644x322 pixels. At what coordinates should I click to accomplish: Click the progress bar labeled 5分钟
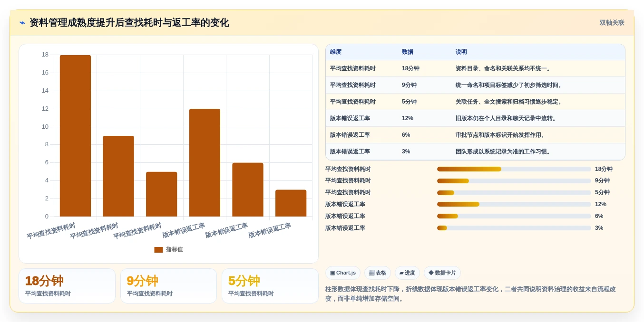pyautogui.click(x=514, y=193)
